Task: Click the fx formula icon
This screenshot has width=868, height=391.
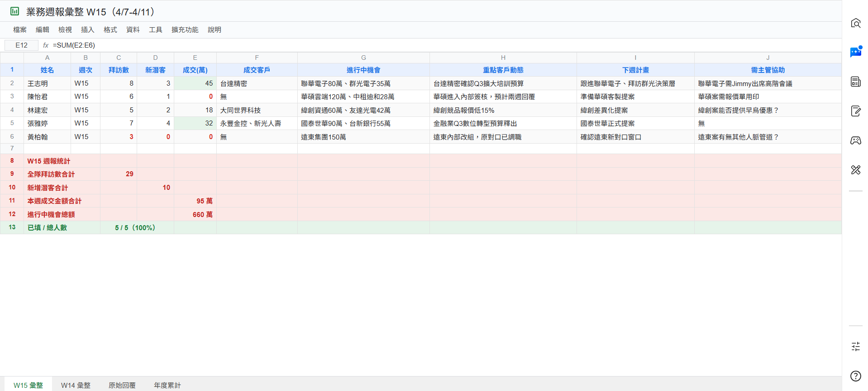Action: click(x=46, y=45)
